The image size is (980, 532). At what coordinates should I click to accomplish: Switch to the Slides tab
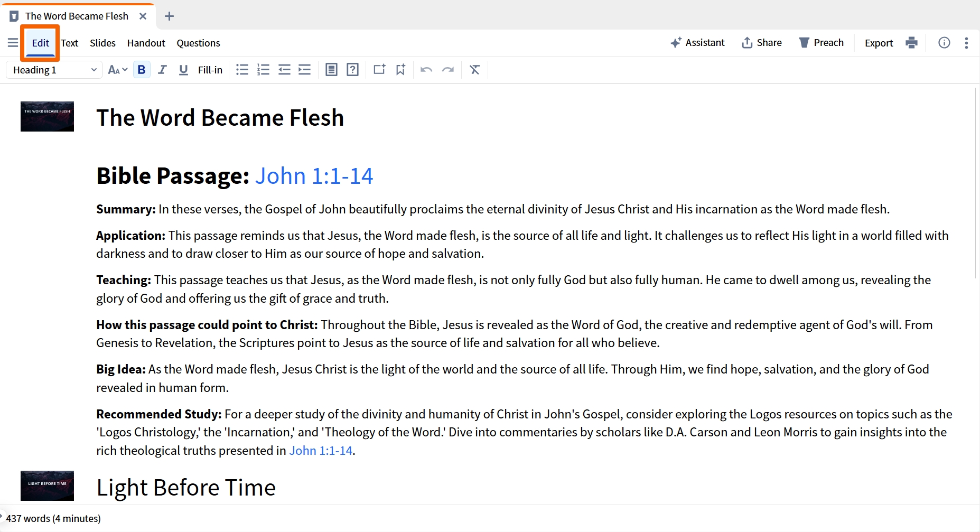click(x=102, y=43)
